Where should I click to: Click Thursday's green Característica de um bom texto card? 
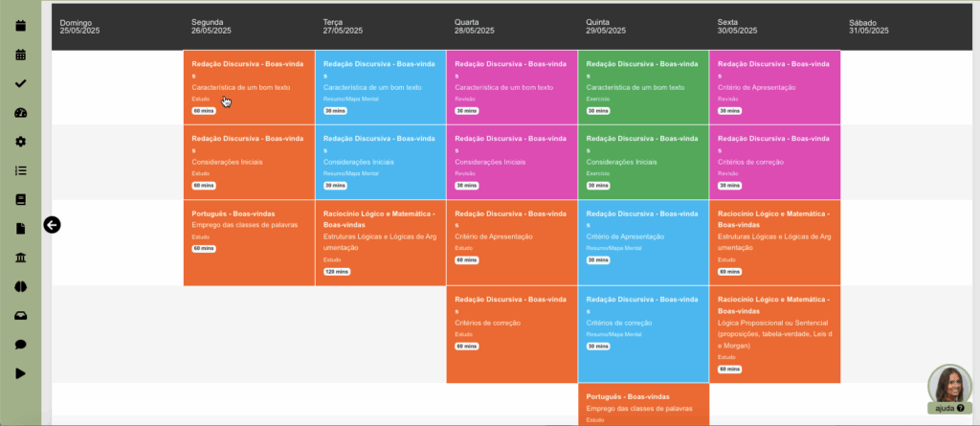point(643,87)
